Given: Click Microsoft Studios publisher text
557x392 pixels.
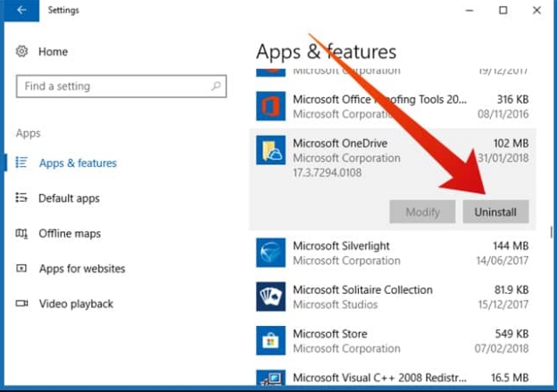Looking at the screenshot, I should click(x=335, y=304).
